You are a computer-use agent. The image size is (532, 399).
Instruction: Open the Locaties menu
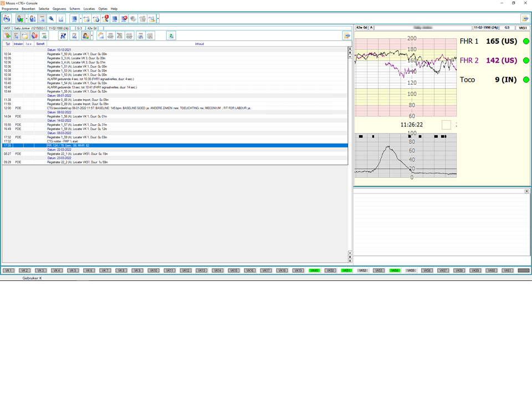coord(89,9)
